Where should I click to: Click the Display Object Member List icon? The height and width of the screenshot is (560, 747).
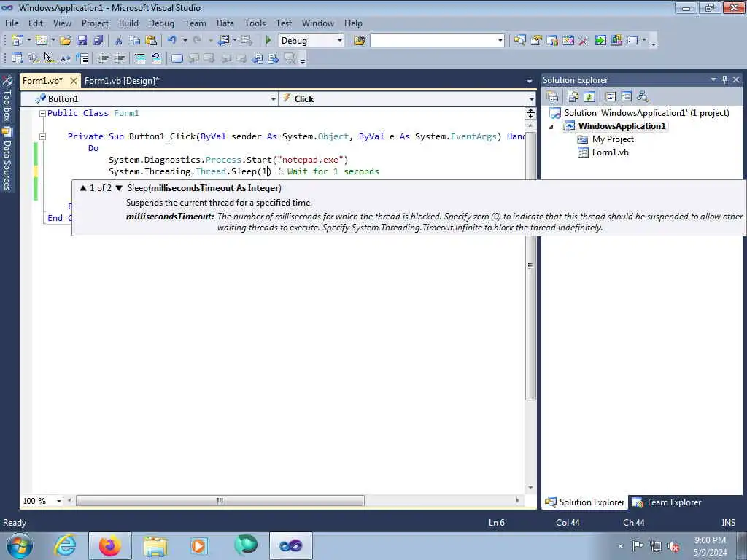coord(18,58)
